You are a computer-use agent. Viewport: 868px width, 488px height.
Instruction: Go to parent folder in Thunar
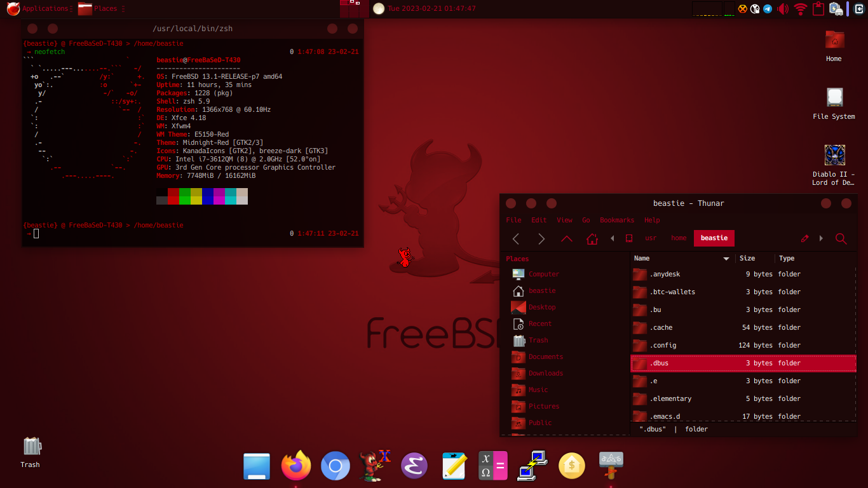pyautogui.click(x=567, y=239)
